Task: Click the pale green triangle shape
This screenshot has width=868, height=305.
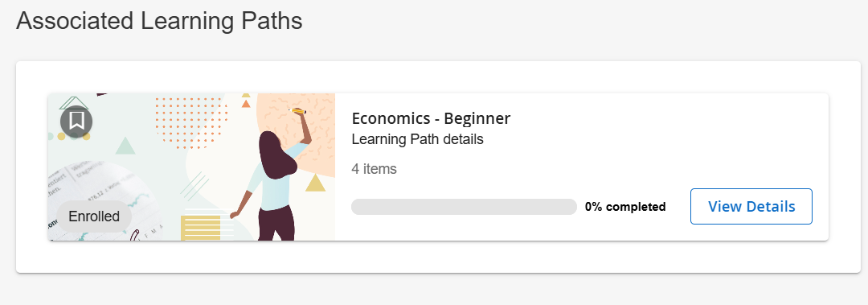Action: pos(125,146)
